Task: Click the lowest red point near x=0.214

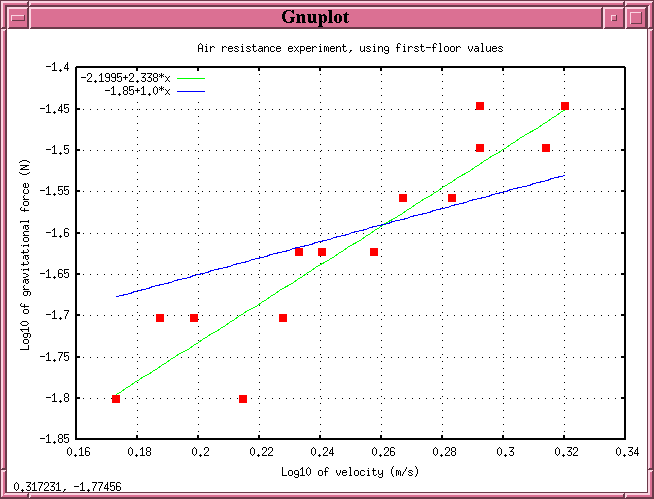Action: pyautogui.click(x=243, y=399)
